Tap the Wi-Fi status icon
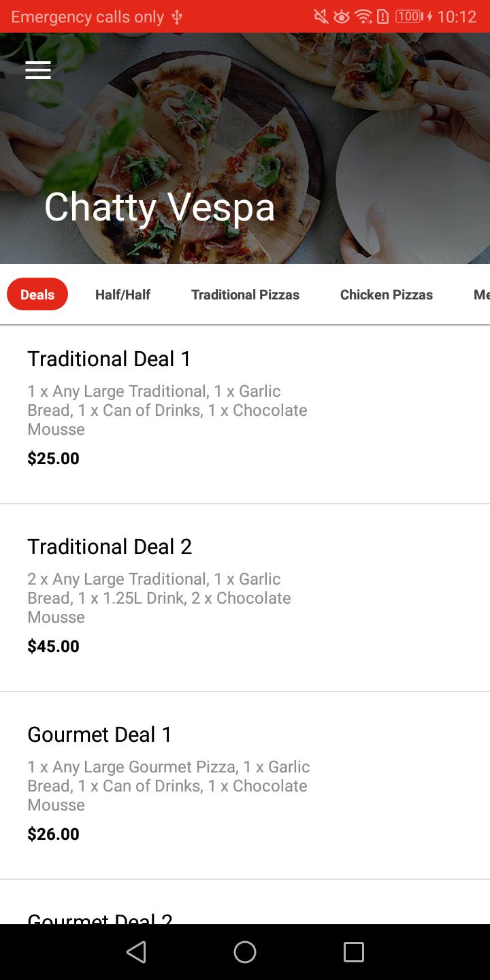Screen dimensions: 490x980 point(364,16)
